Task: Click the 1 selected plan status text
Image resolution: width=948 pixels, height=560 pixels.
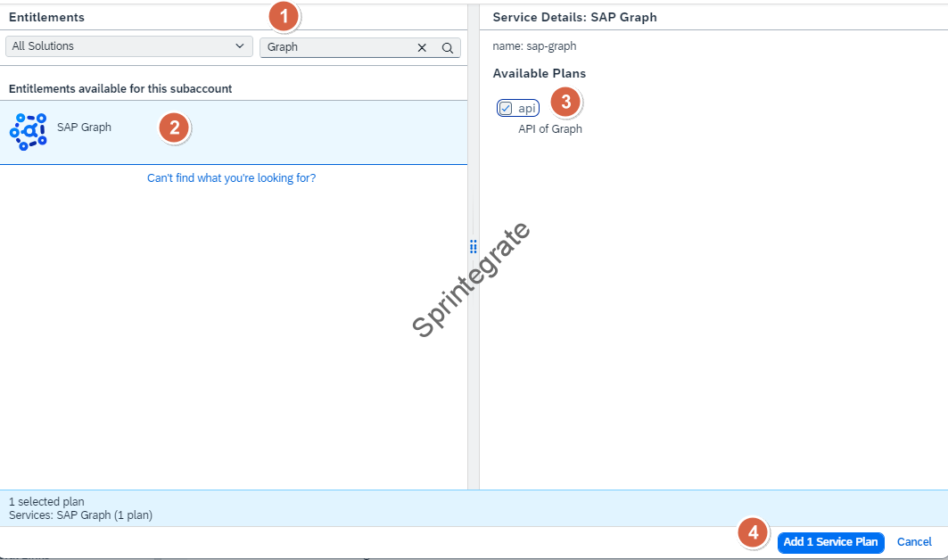Action: point(46,501)
